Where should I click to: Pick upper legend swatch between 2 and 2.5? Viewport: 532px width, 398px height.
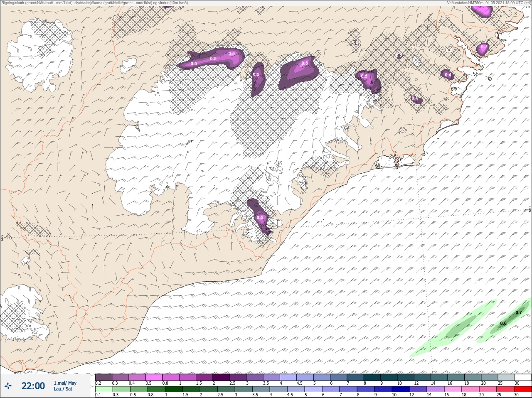pyautogui.click(x=221, y=377)
